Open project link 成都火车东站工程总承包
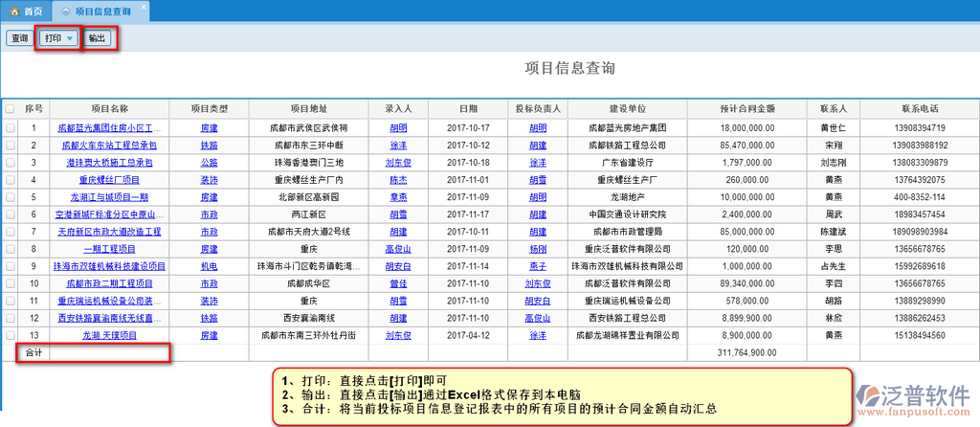980x427 pixels. coord(109,146)
